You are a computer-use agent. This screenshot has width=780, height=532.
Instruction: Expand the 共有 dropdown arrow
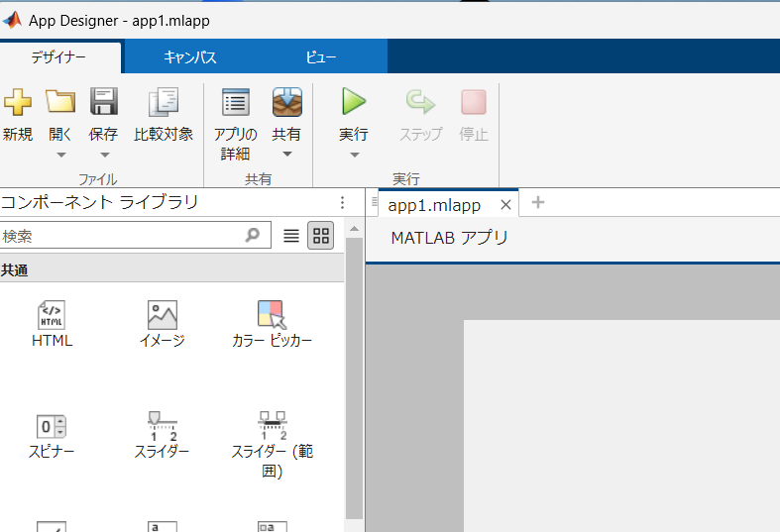(x=287, y=155)
